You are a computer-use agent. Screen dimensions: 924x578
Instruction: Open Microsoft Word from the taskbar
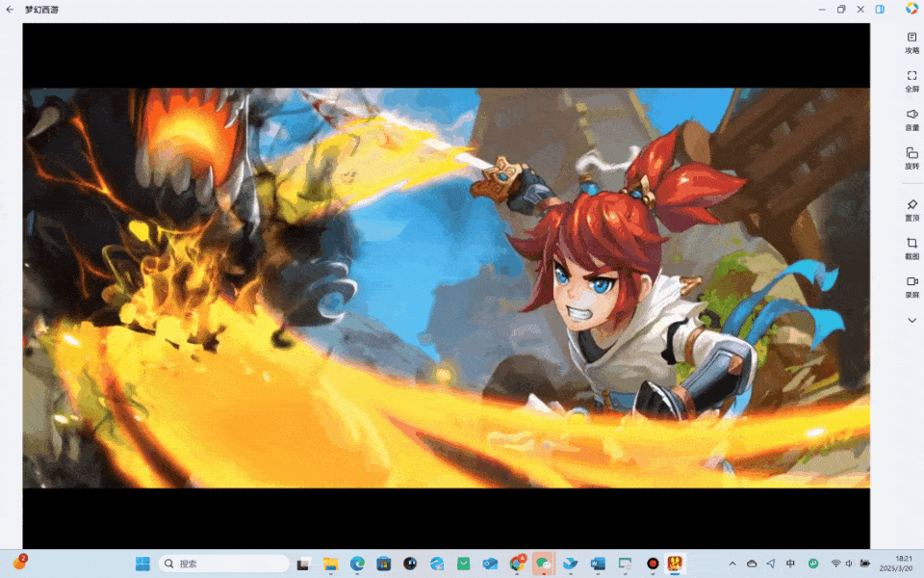click(x=598, y=564)
